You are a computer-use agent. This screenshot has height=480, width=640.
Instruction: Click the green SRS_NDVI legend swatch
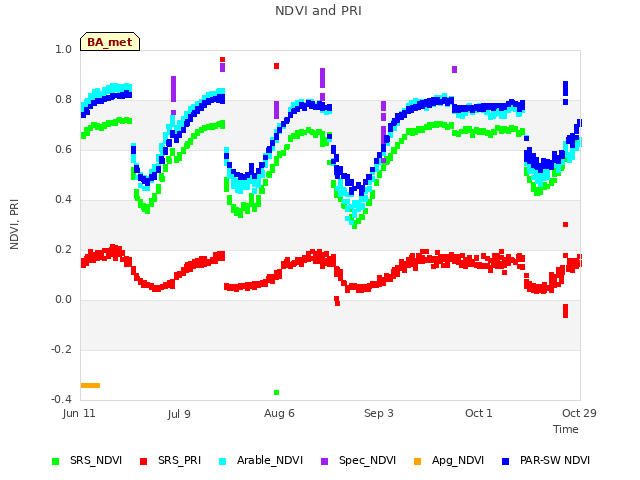tap(56, 462)
